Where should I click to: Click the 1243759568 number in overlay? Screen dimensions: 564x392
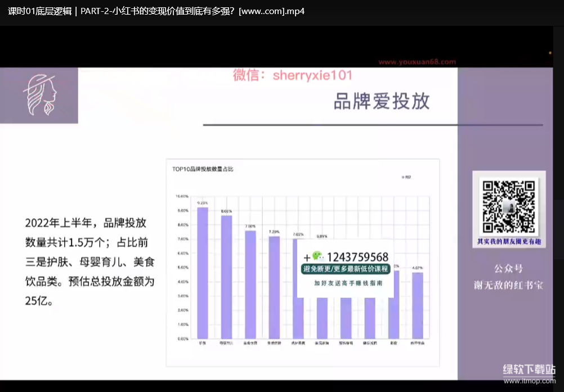(x=357, y=257)
